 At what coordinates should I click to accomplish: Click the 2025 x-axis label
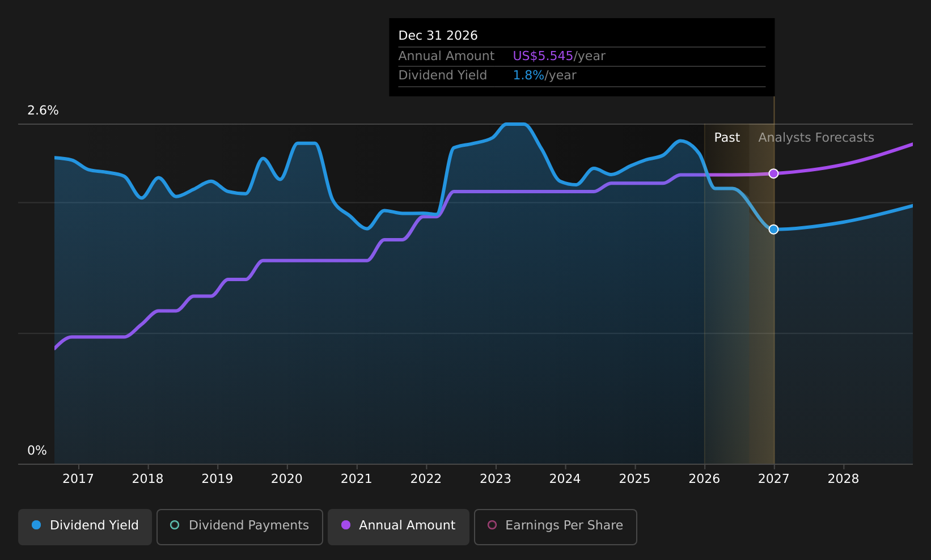pyautogui.click(x=634, y=479)
